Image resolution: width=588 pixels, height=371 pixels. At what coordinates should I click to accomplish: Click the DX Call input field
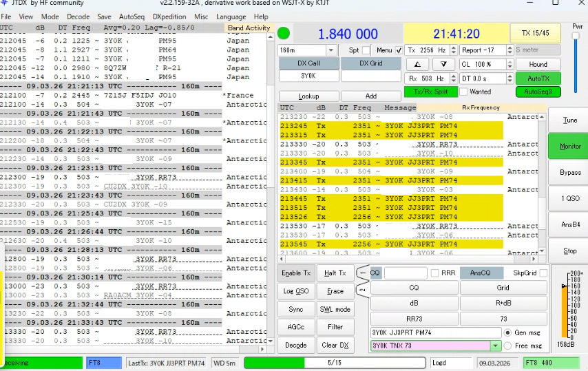tap(308, 76)
